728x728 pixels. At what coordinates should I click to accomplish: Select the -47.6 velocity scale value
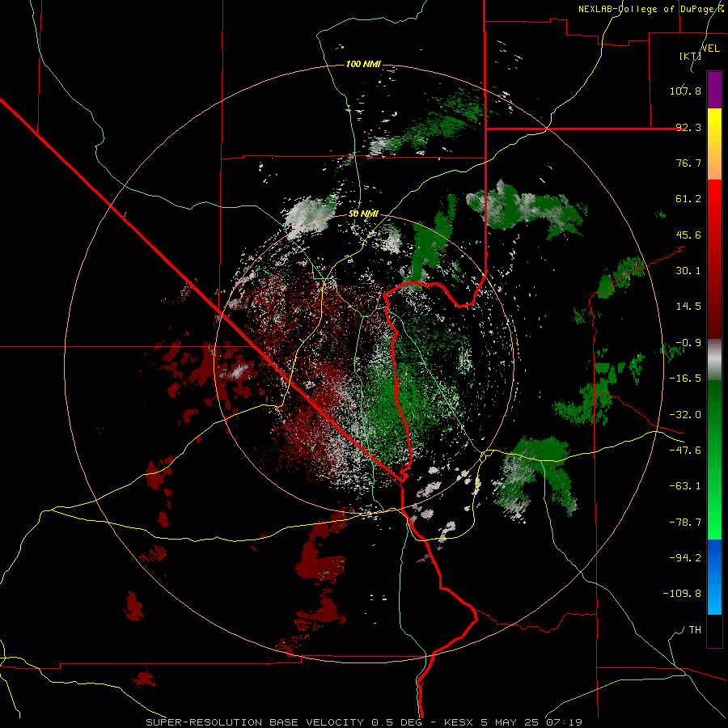click(685, 451)
